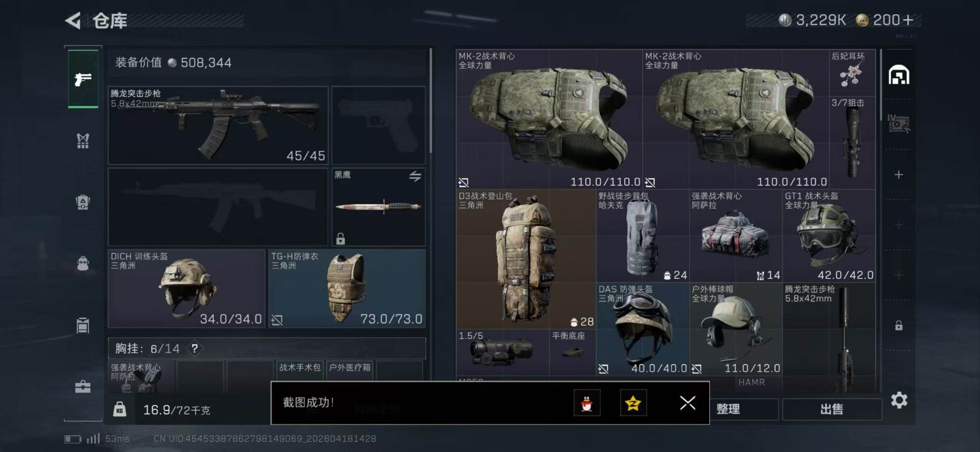Click plus next to 200 gold currency
The width and height of the screenshot is (980, 452).
[x=908, y=20]
